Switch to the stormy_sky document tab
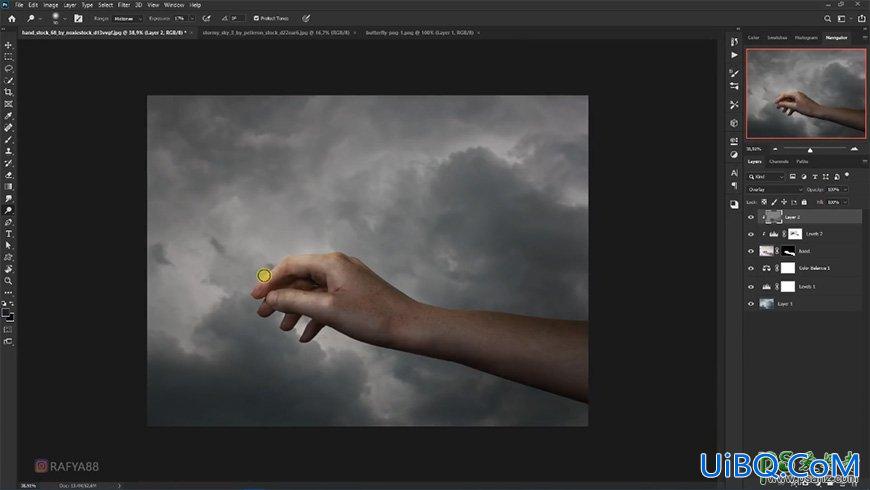Screen dimensions: 870x490 click(276, 33)
